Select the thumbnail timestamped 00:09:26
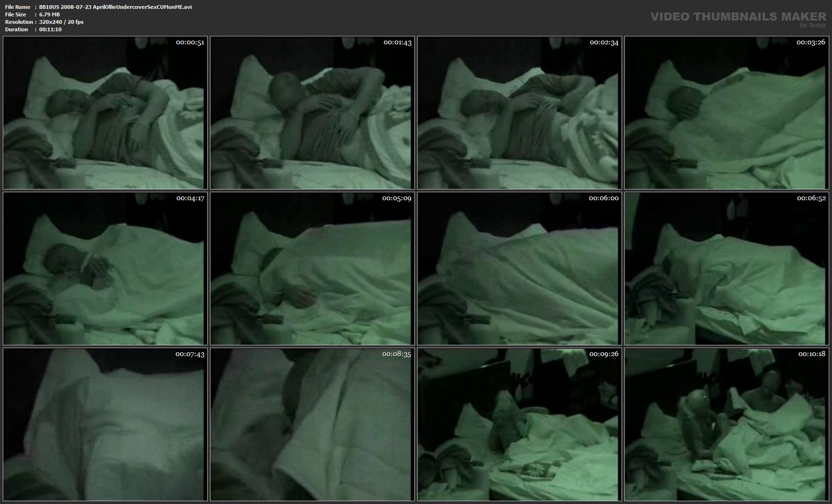The height and width of the screenshot is (504, 832). click(x=519, y=424)
